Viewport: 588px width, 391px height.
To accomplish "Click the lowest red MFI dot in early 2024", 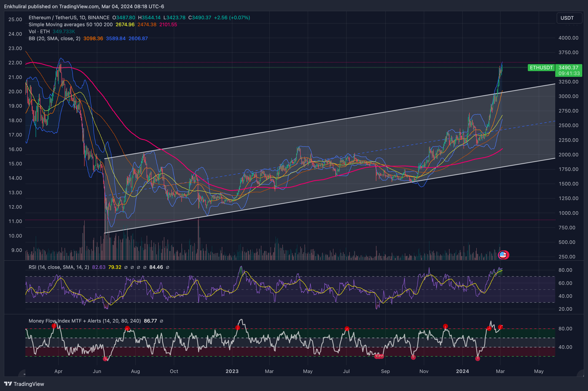I will click(477, 359).
